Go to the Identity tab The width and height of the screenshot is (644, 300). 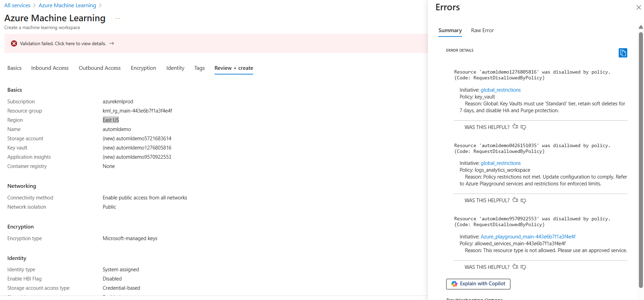(175, 68)
